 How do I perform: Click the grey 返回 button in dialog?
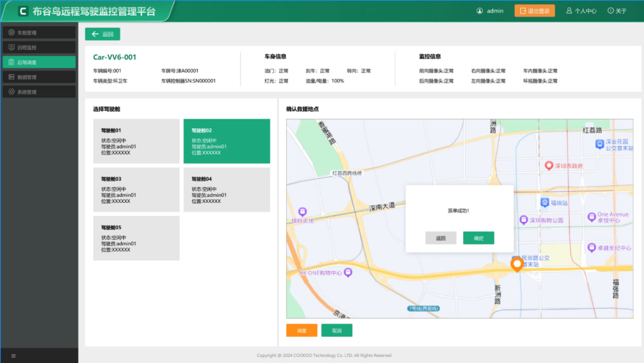(441, 238)
